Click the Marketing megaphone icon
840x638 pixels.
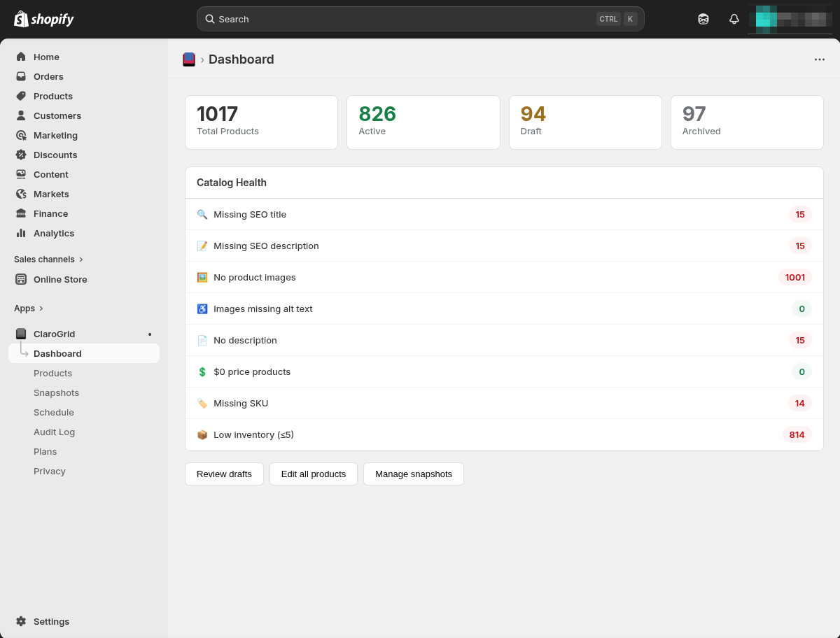(x=22, y=135)
